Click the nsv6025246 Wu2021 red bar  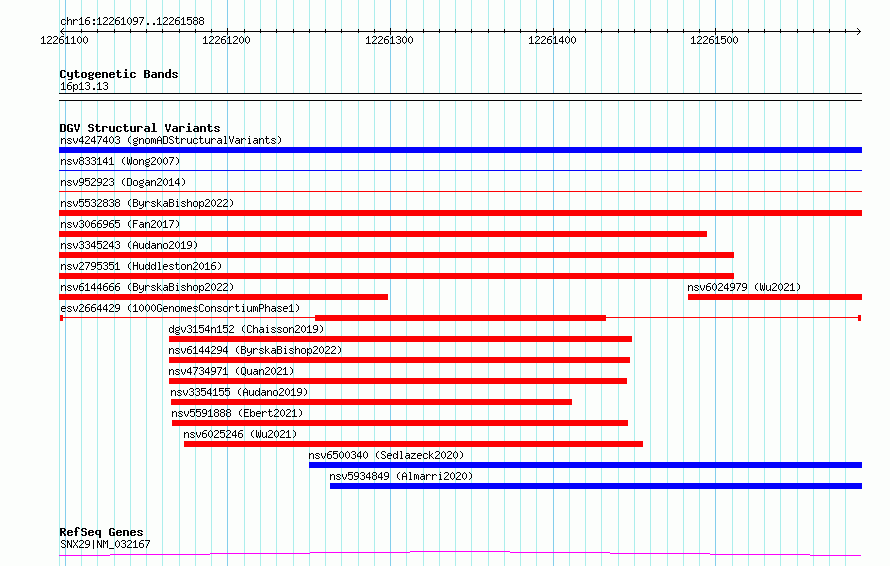(x=413, y=444)
